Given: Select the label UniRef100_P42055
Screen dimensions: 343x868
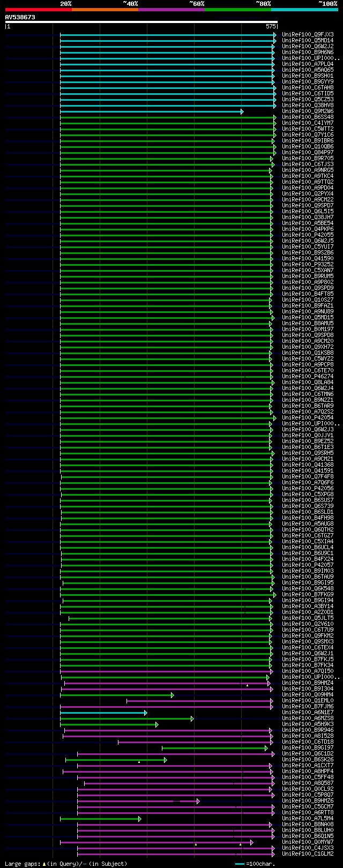Looking at the screenshot, I should (308, 235).
